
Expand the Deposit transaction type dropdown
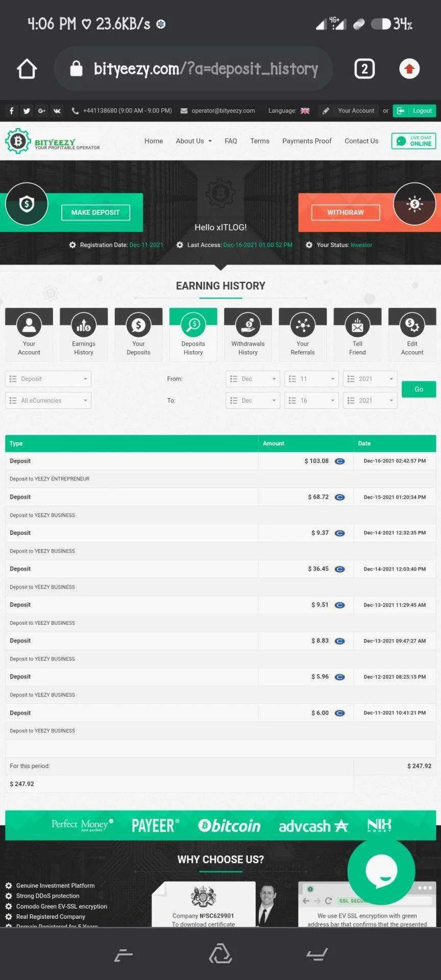[48, 379]
